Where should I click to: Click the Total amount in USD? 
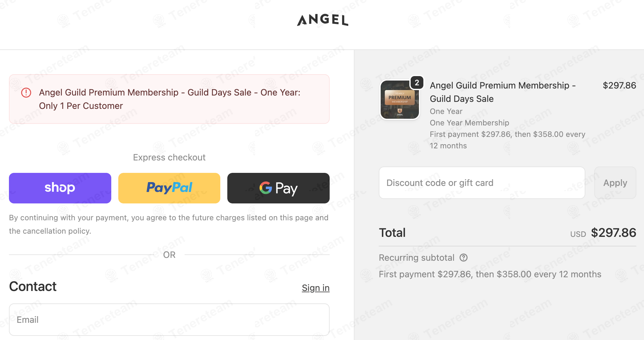(613, 233)
